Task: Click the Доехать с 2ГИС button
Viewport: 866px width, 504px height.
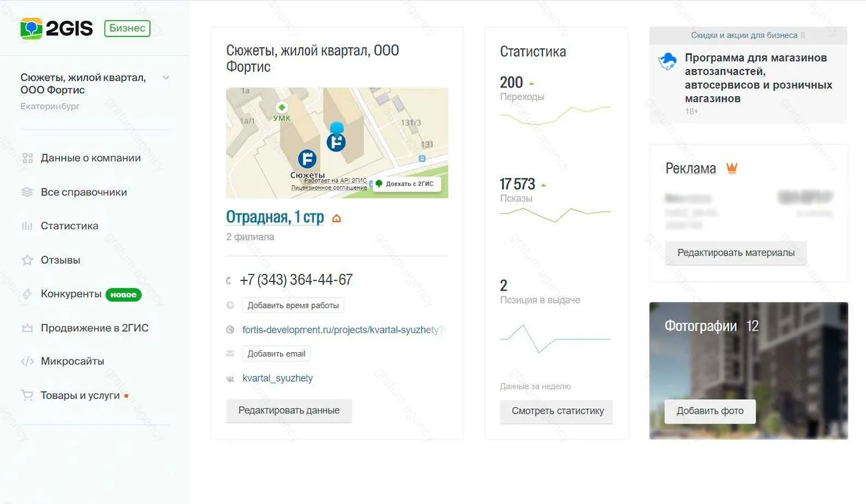Action: 406,183
